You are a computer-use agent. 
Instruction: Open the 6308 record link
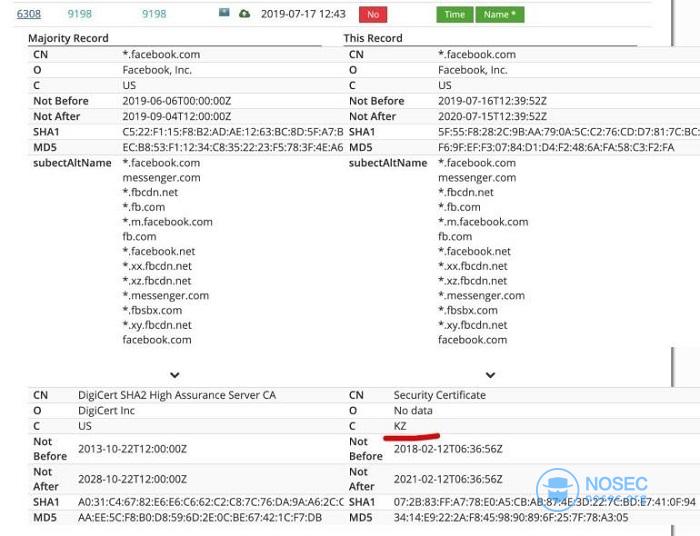(29, 14)
